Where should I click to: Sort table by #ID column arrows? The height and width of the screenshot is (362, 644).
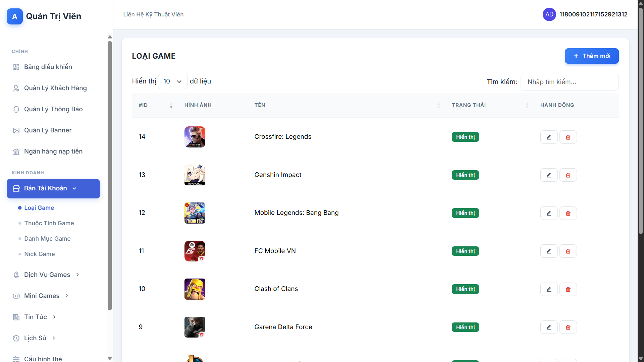click(171, 105)
